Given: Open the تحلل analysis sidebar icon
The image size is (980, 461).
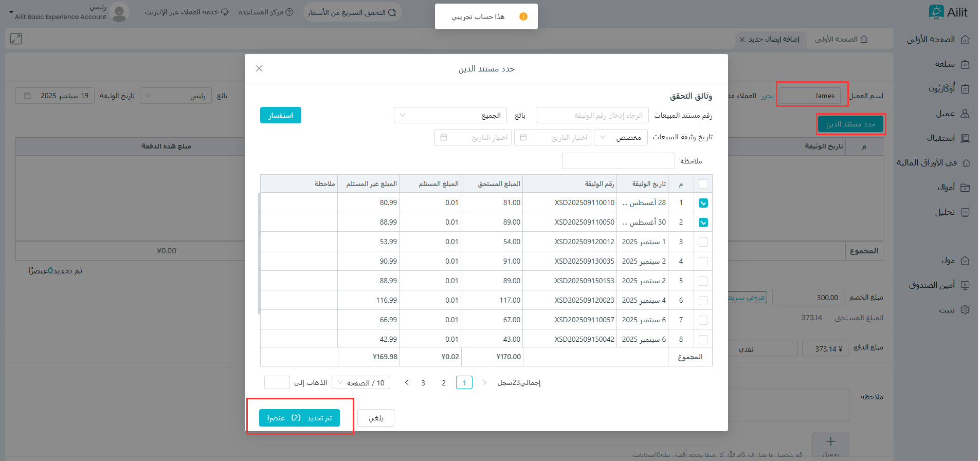Looking at the screenshot, I should pos(965,212).
